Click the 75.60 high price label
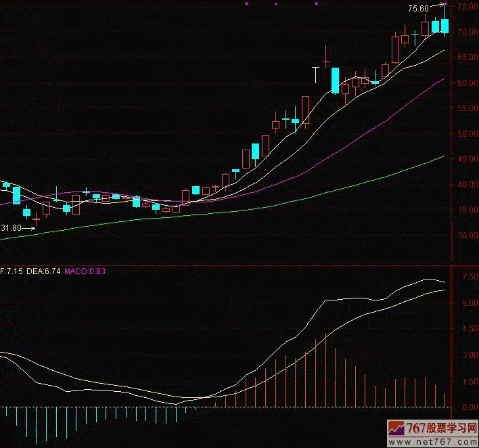This screenshot has width=479, height=448. 418,9
